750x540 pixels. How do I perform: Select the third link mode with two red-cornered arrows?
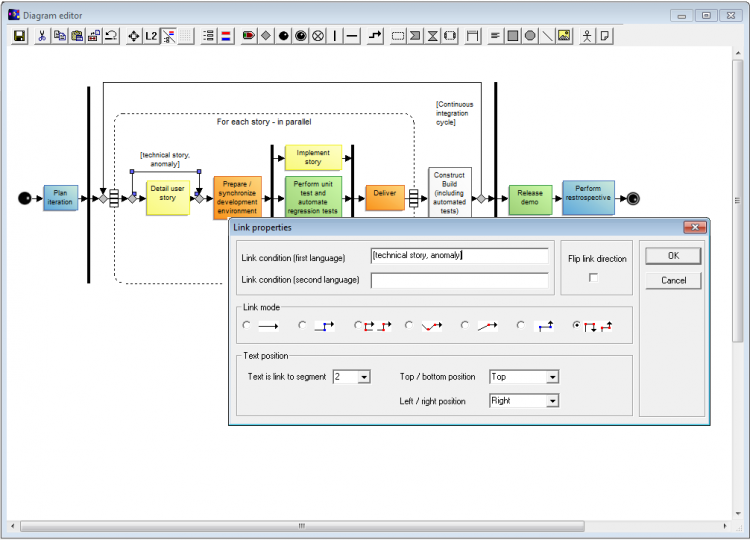(358, 325)
